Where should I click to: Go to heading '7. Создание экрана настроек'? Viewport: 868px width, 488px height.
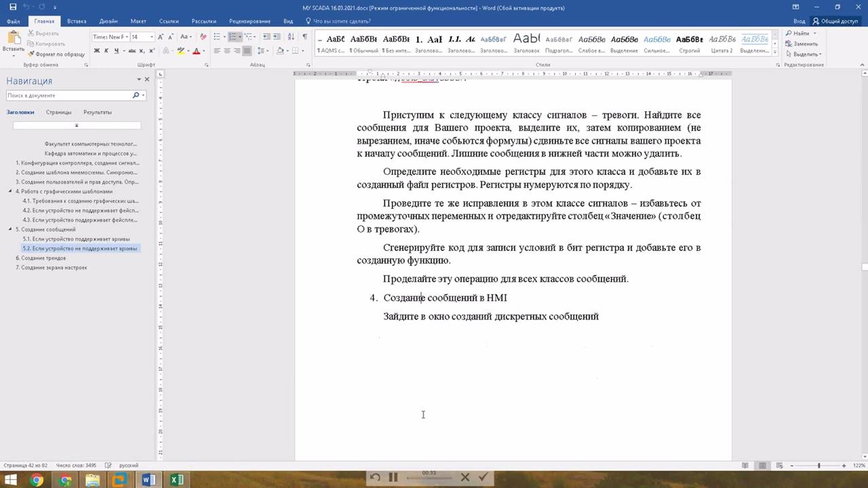point(52,267)
